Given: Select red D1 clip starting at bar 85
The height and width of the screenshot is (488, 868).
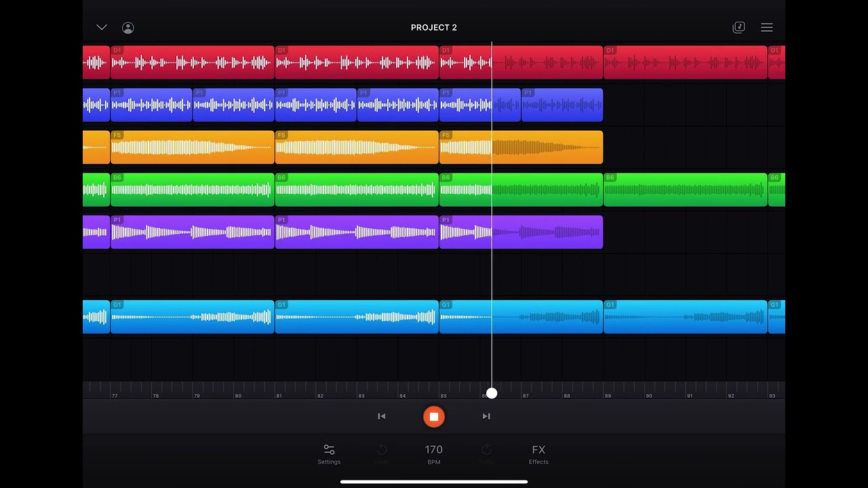Looking at the screenshot, I should [x=521, y=62].
